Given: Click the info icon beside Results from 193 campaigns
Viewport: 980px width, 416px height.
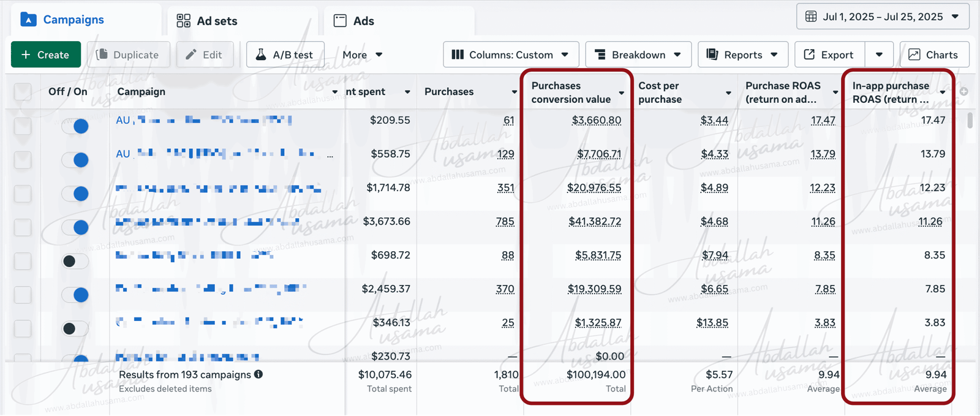Looking at the screenshot, I should coord(258,374).
